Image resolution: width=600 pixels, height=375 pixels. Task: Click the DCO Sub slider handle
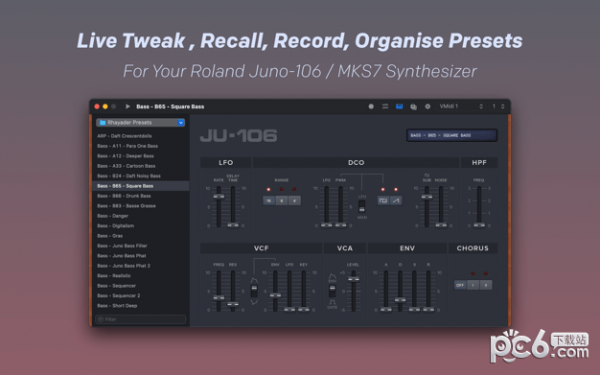click(427, 197)
